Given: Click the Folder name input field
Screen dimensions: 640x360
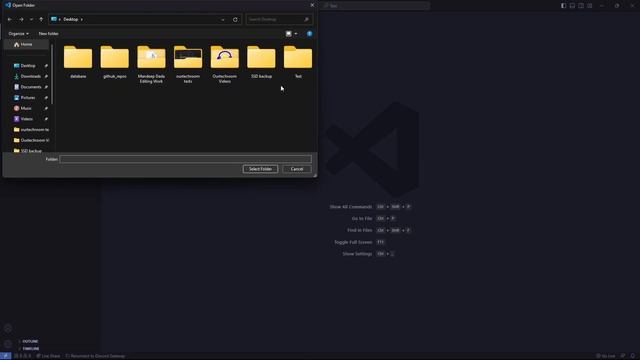Looking at the screenshot, I should (186, 159).
